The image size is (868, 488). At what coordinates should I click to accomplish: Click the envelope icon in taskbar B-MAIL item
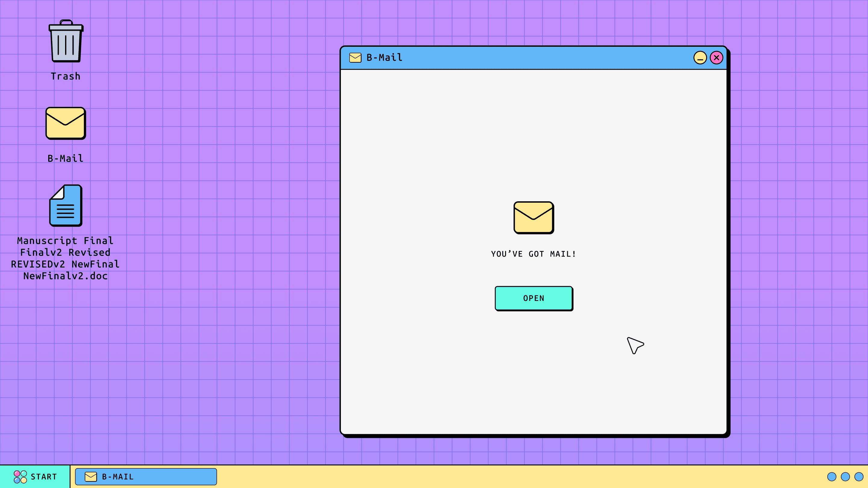91,477
